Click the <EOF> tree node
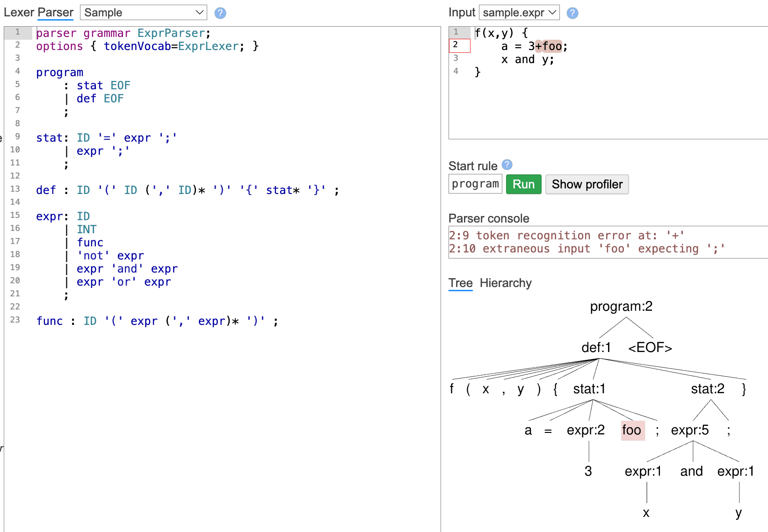Screen dimensions: 768x532 pos(650,348)
